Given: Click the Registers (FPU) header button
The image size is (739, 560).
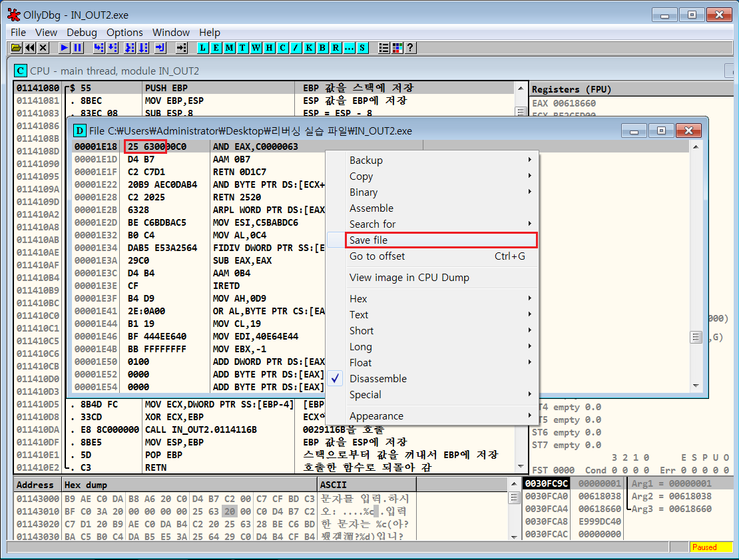Looking at the screenshot, I should pos(632,89).
